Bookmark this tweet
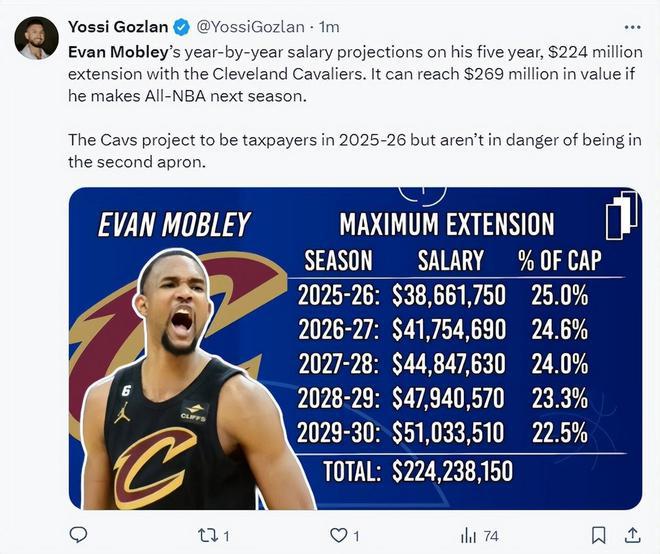Image resolution: width=660 pixels, height=554 pixels. (599, 535)
